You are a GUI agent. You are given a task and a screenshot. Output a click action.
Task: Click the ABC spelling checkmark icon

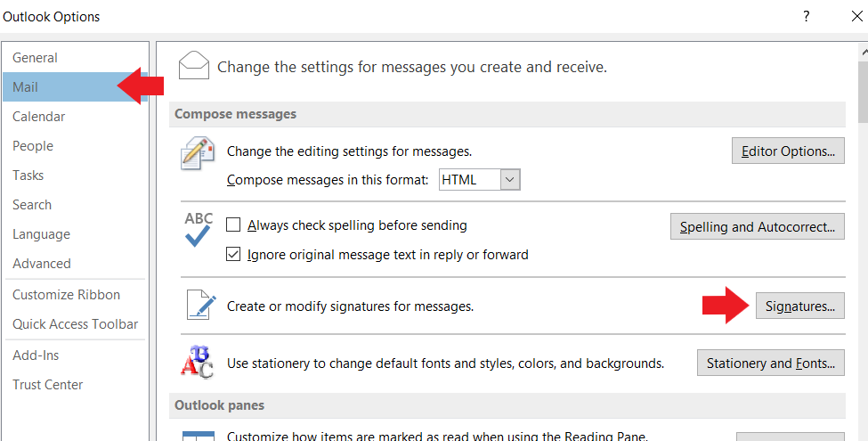(x=199, y=229)
